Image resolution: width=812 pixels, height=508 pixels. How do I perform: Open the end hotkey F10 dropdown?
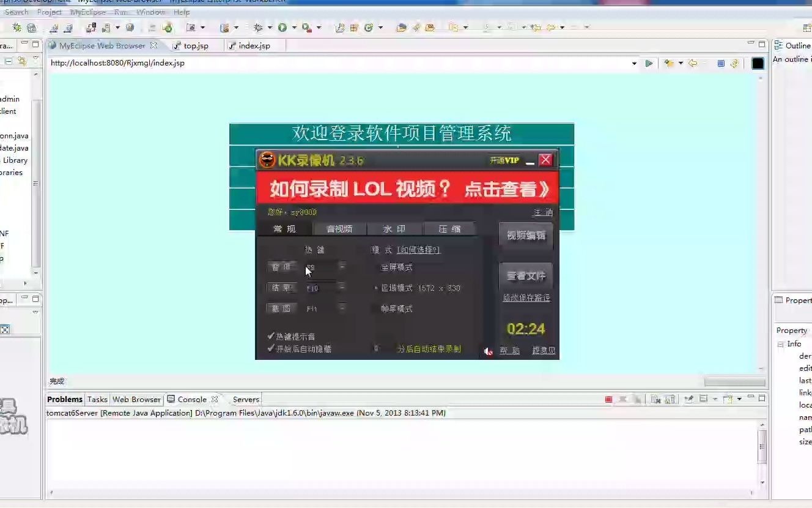[342, 288]
